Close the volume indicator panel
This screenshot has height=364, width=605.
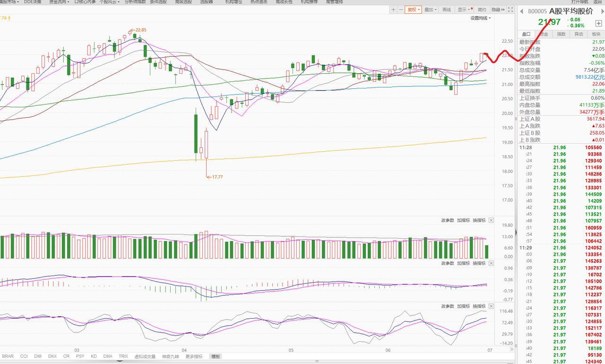[491, 220]
